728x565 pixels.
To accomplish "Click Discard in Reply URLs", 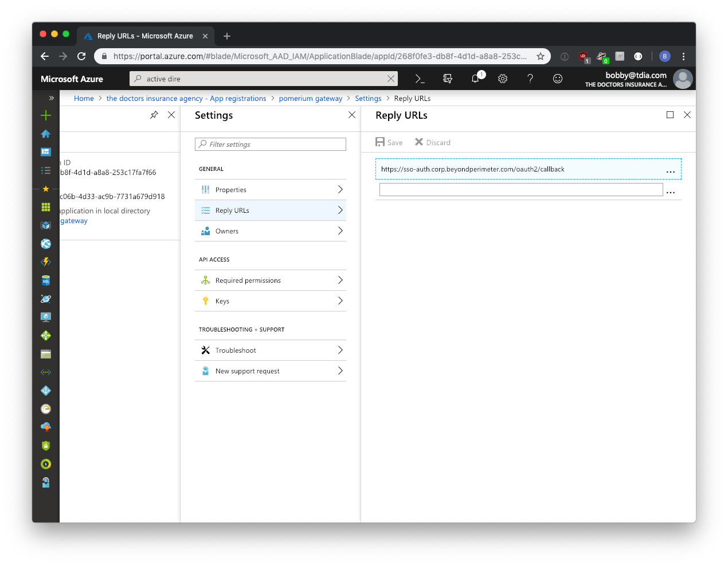I will tap(433, 142).
